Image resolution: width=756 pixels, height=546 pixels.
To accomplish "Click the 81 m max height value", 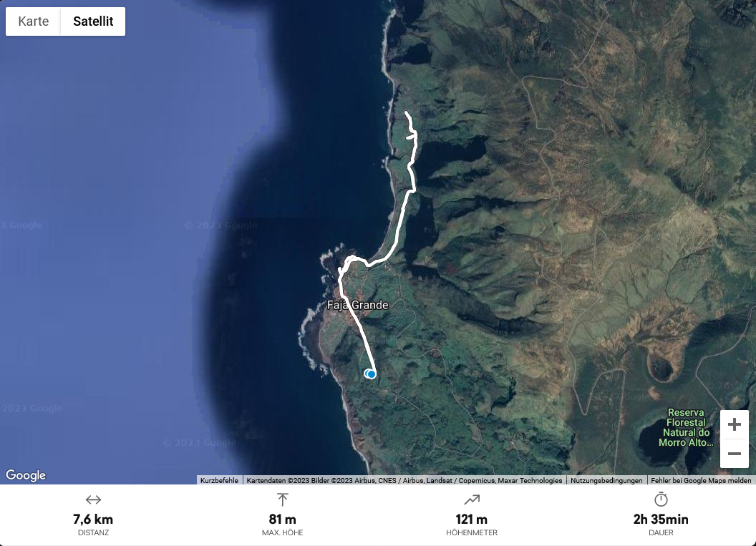I will [283, 520].
